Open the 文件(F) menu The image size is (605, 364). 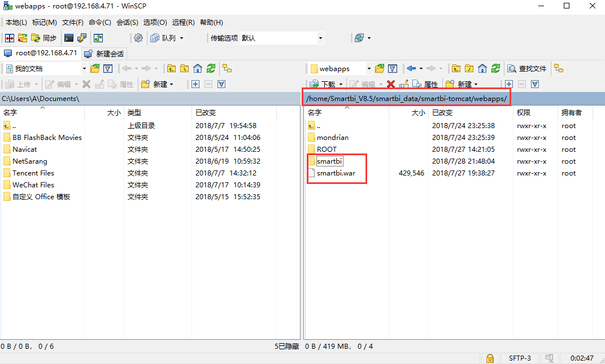tap(73, 23)
